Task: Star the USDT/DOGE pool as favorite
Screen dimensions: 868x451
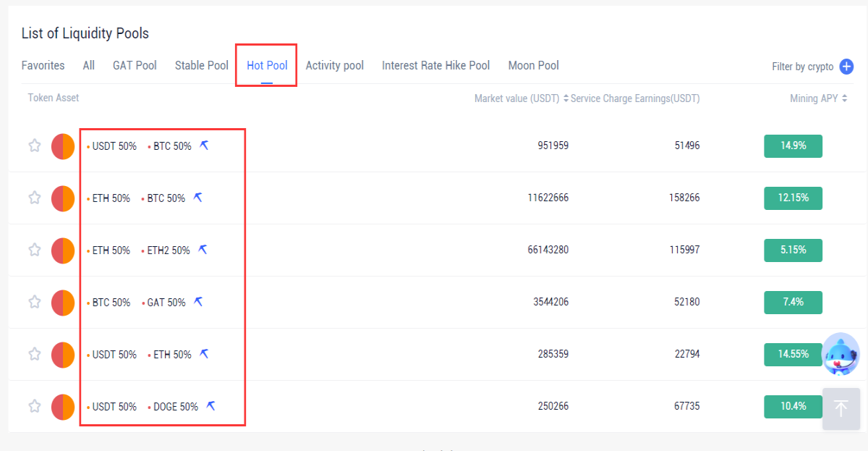Action: 34,406
